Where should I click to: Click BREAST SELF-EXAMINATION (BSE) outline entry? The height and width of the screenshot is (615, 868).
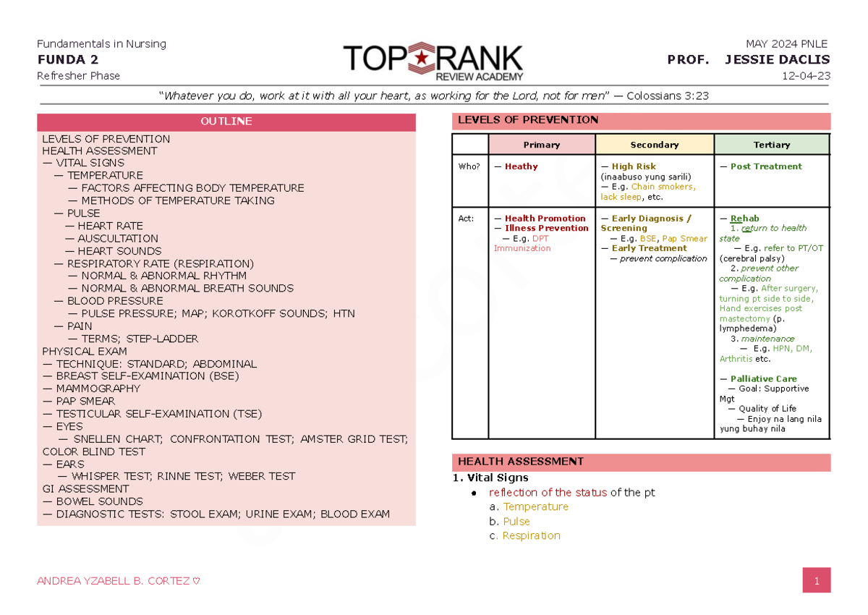[x=140, y=376]
